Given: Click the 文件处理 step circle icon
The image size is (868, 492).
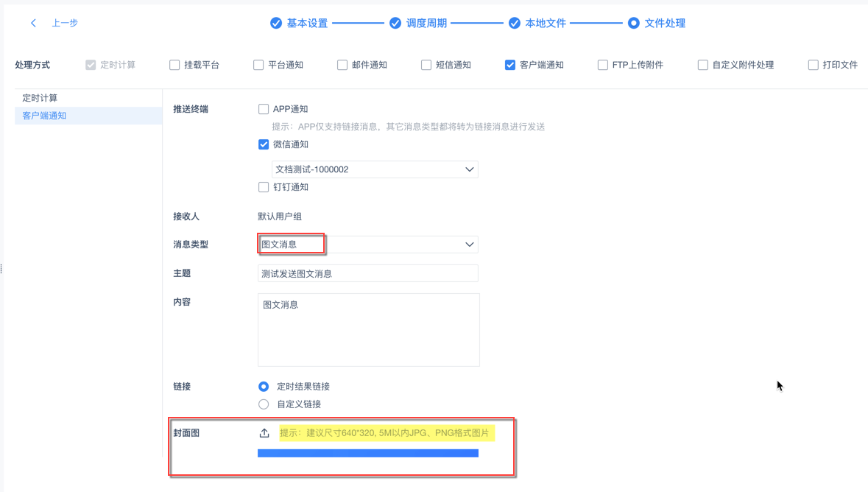Looking at the screenshot, I should point(633,24).
